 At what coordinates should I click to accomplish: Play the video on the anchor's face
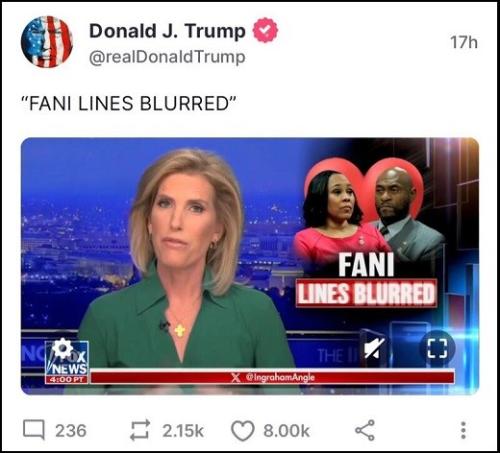(x=187, y=213)
